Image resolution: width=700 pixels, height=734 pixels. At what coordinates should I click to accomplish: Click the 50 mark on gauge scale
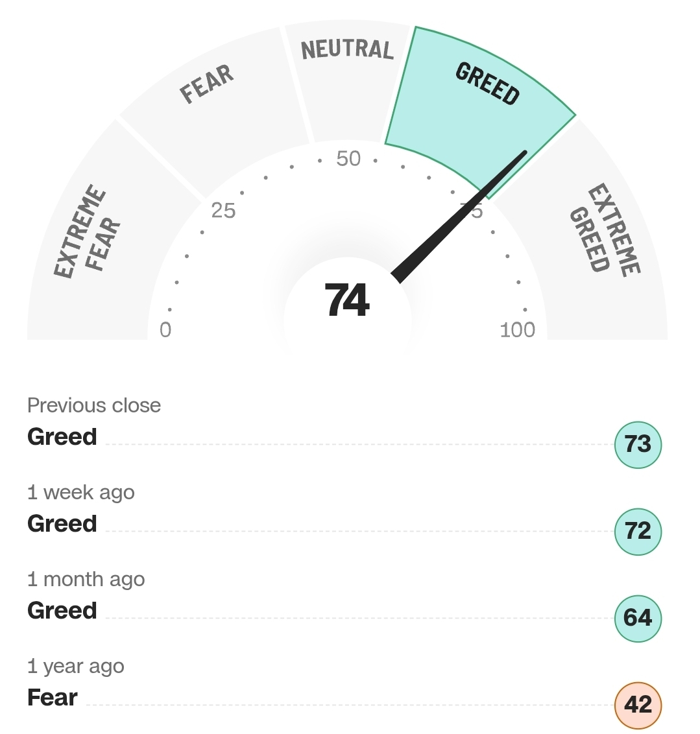[x=348, y=159]
